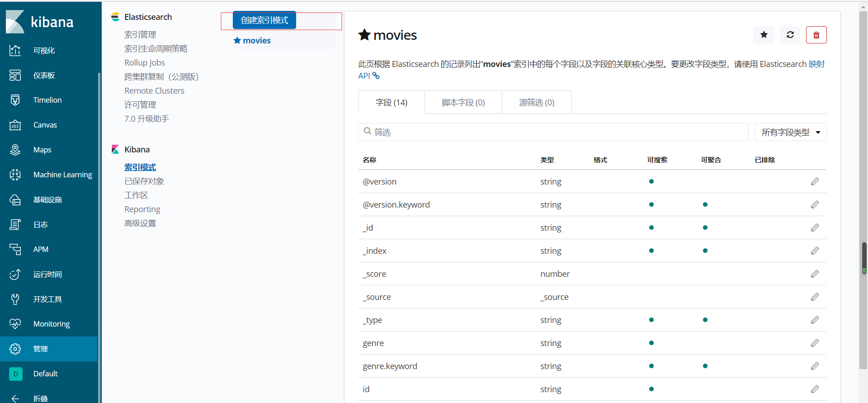The height and width of the screenshot is (403, 868).
Task: Sort by the 可聚合 column header
Action: pyautogui.click(x=711, y=160)
